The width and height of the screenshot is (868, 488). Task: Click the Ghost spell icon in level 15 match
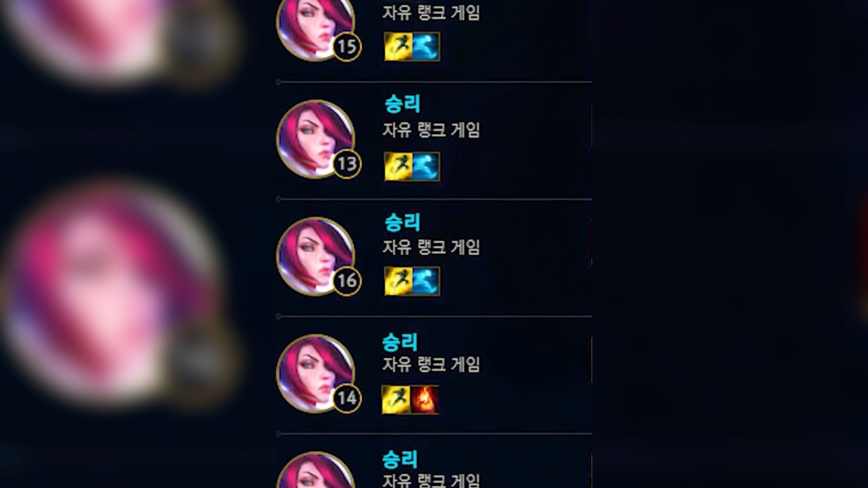tap(426, 47)
